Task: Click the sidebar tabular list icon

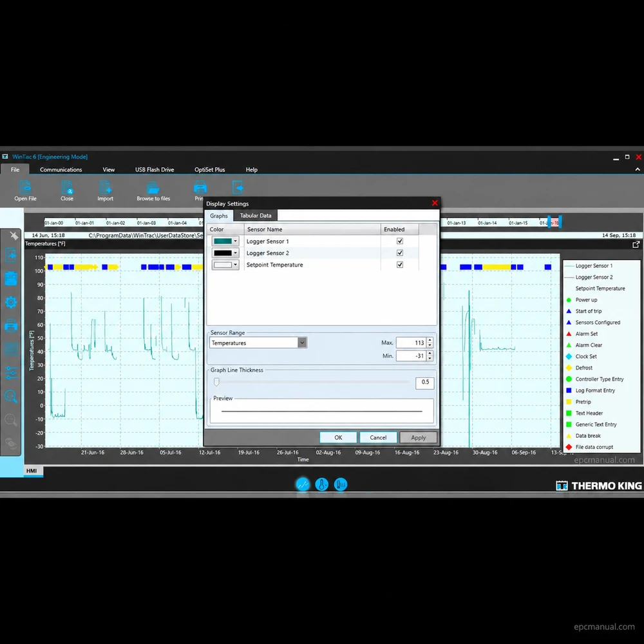Action: (x=11, y=349)
